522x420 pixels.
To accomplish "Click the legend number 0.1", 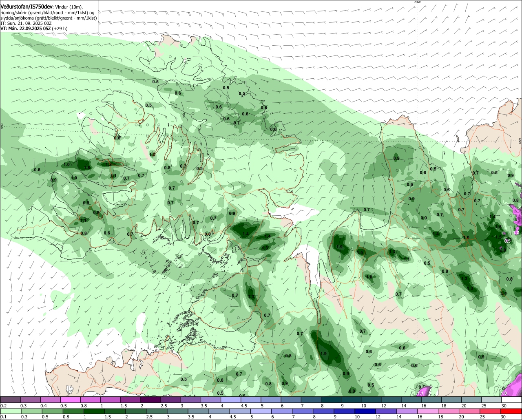I will pos(3,417).
